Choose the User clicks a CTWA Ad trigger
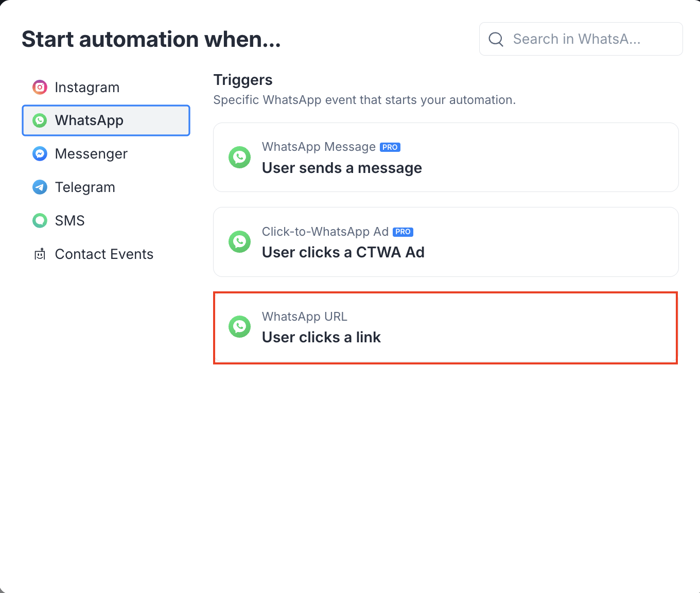Image resolution: width=700 pixels, height=593 pixels. coord(446,242)
